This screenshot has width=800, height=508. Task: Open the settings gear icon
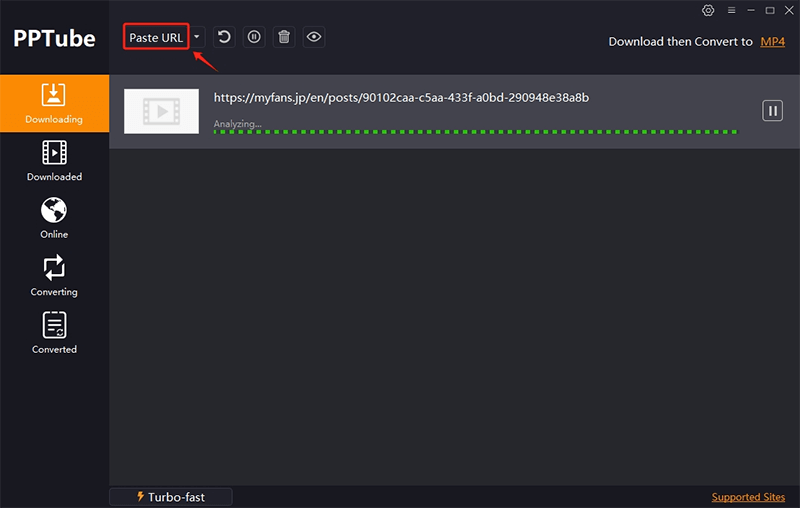tap(708, 10)
